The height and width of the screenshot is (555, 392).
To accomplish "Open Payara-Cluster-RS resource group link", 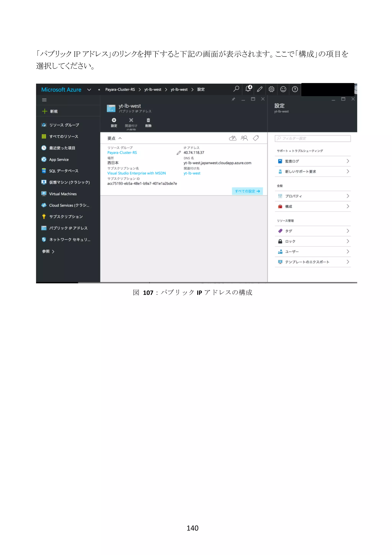I will tap(122, 152).
